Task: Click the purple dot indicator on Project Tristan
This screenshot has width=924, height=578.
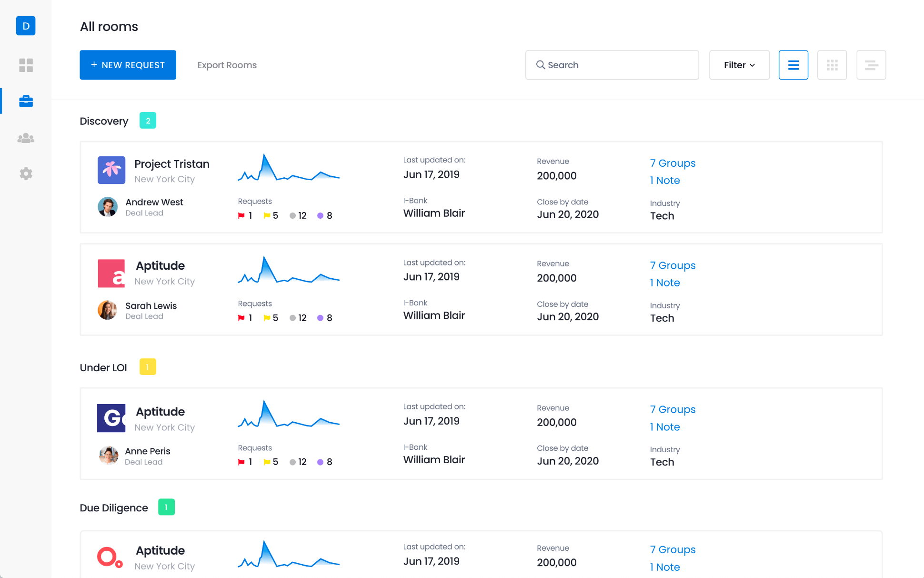Action: pos(321,215)
